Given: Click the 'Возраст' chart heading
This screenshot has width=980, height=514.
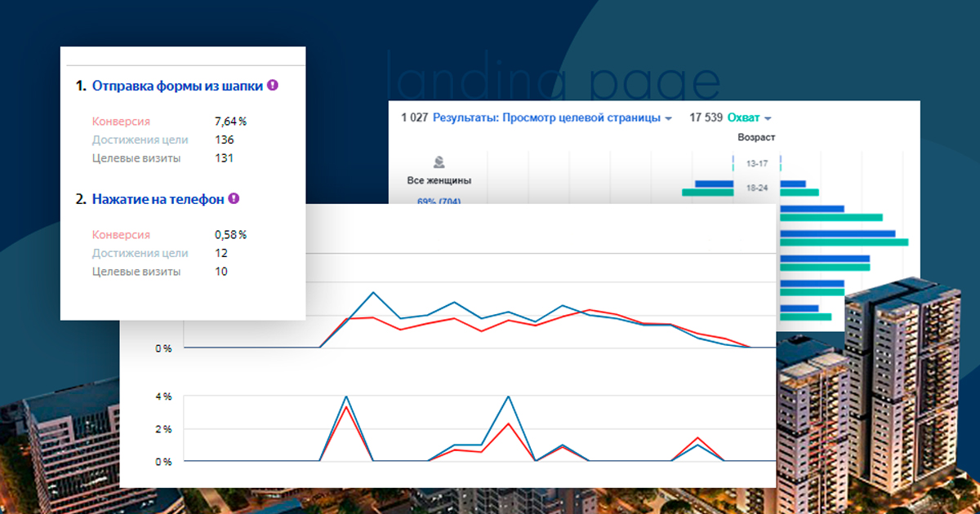Looking at the screenshot, I should pyautogui.click(x=756, y=138).
